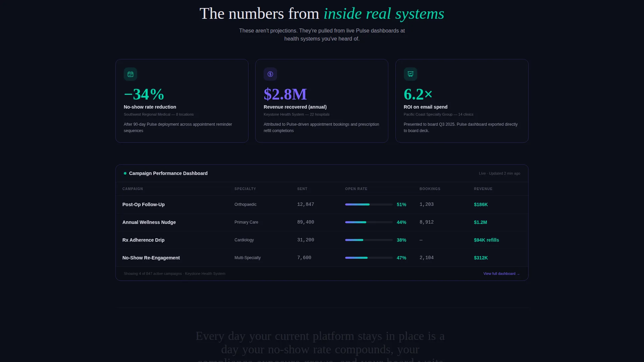Screen dimensions: 644x362
Task: Click the −34% statistic figure
Action: [144, 94]
